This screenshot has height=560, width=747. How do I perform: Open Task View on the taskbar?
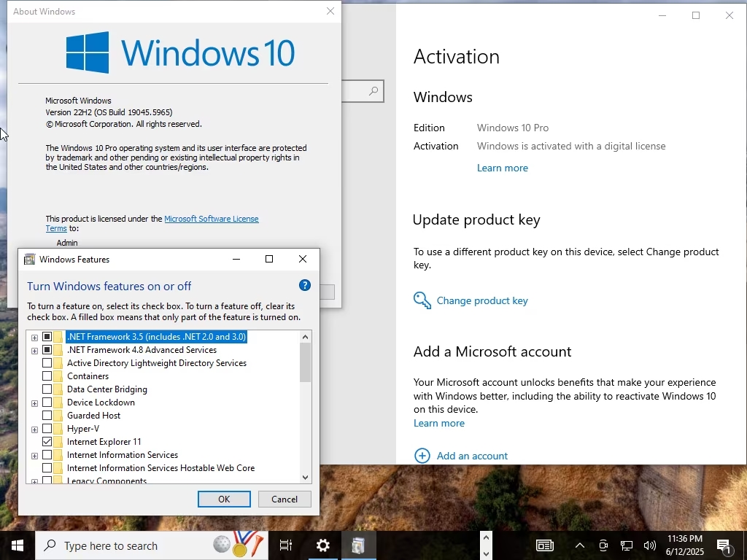[x=286, y=545]
